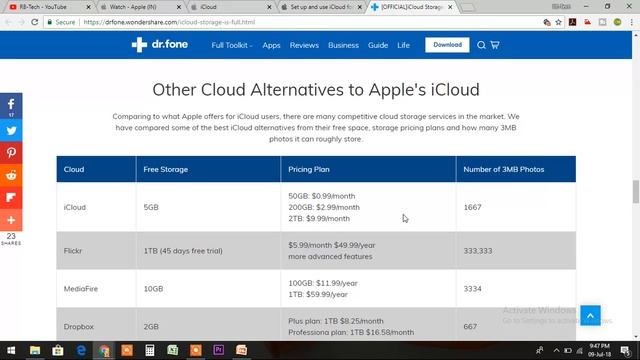Click the Secure site info indicator
Screen dimensions: 640x360
point(61,22)
